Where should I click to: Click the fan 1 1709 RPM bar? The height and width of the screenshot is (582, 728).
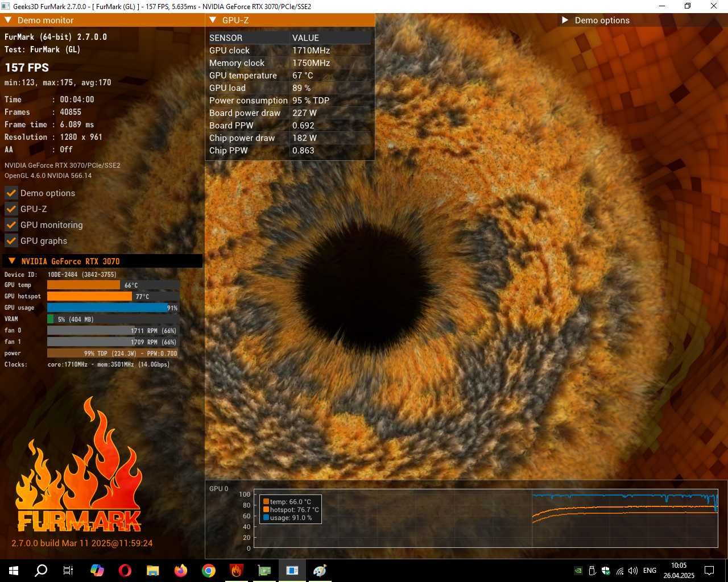113,342
